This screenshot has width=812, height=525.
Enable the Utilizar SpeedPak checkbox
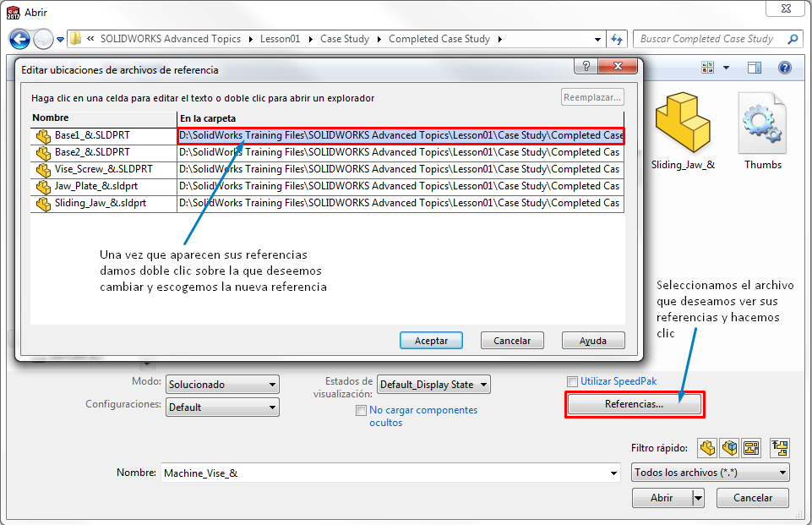[x=573, y=381]
